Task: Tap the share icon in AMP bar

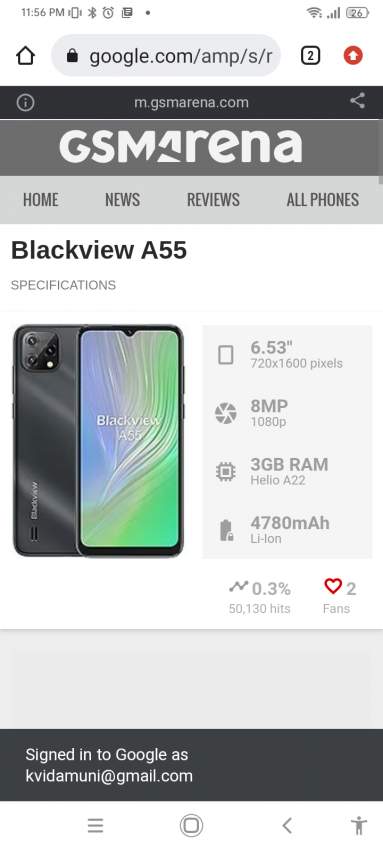Action: pos(357,101)
